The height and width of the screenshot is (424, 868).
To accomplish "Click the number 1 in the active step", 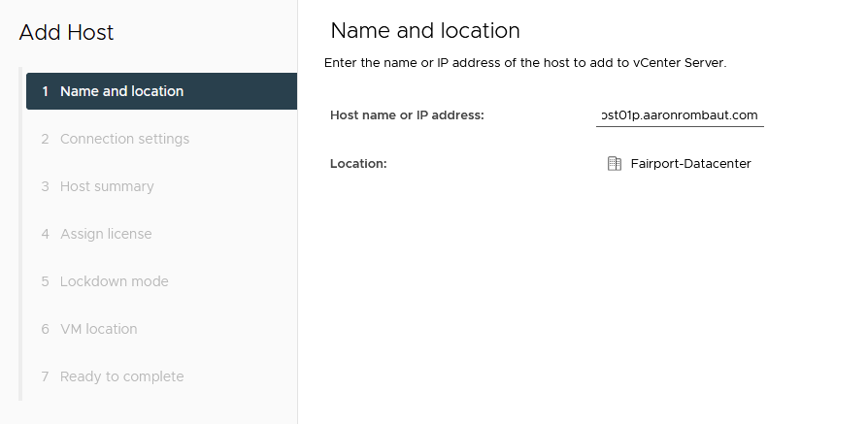I will (45, 91).
